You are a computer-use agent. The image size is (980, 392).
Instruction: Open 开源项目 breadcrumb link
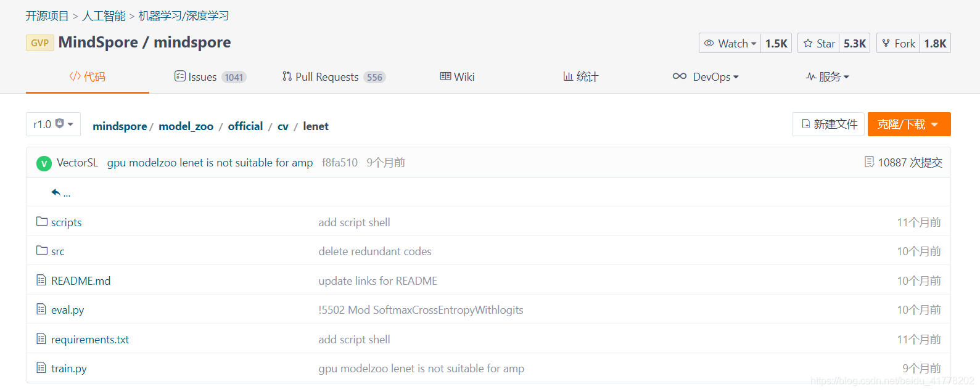tap(47, 16)
